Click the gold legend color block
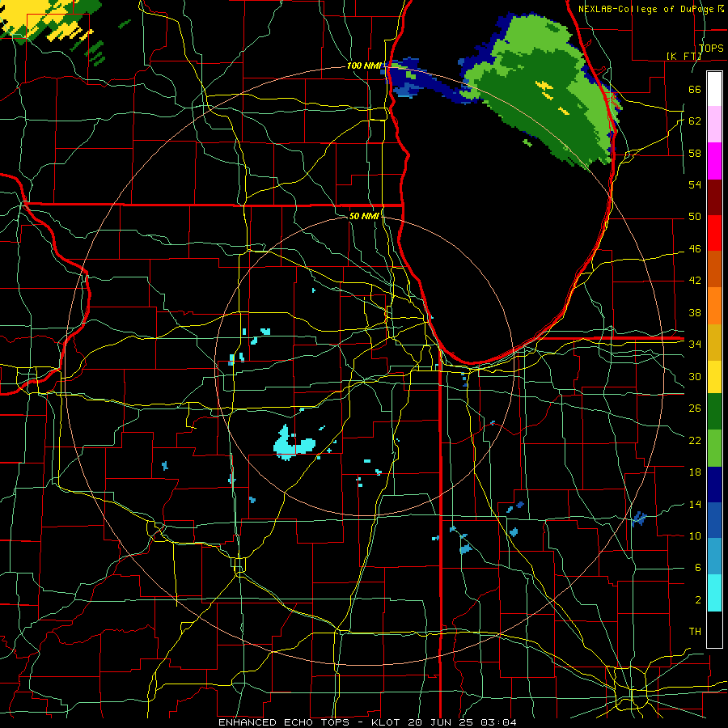The width and height of the screenshot is (728, 728). 714,342
